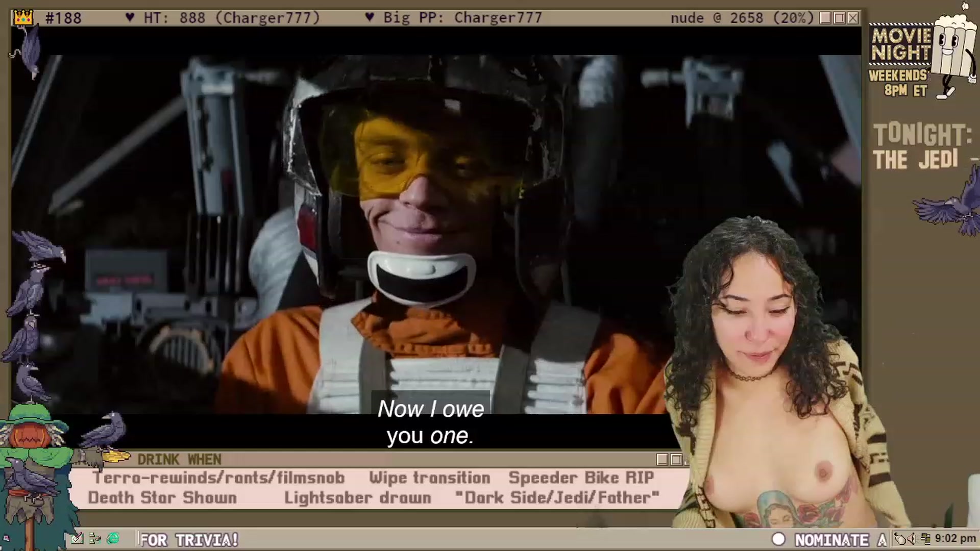Select the "Dark Side/Jedi/Father" rule

pyautogui.click(x=557, y=498)
